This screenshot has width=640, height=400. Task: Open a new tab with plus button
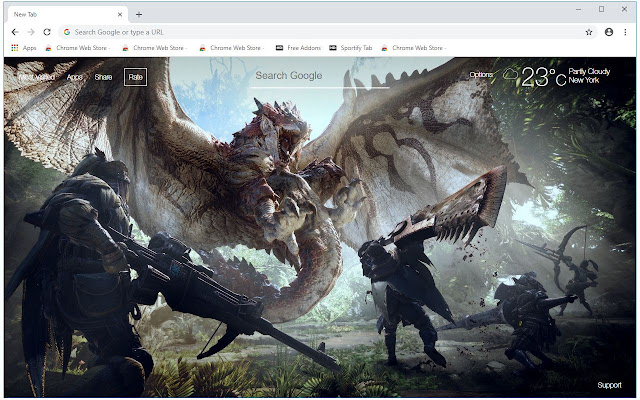(139, 14)
